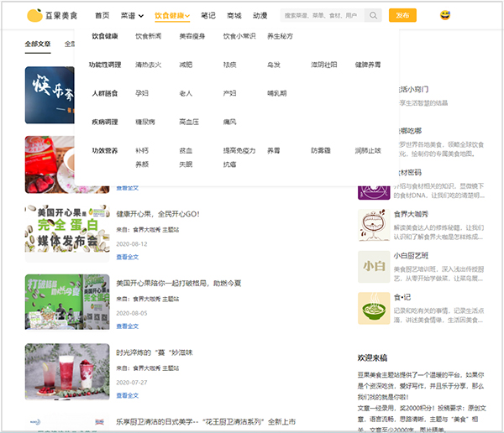Switch to the 全部文章 tab
Image resolution: width=504 pixels, height=433 pixels.
(38, 44)
